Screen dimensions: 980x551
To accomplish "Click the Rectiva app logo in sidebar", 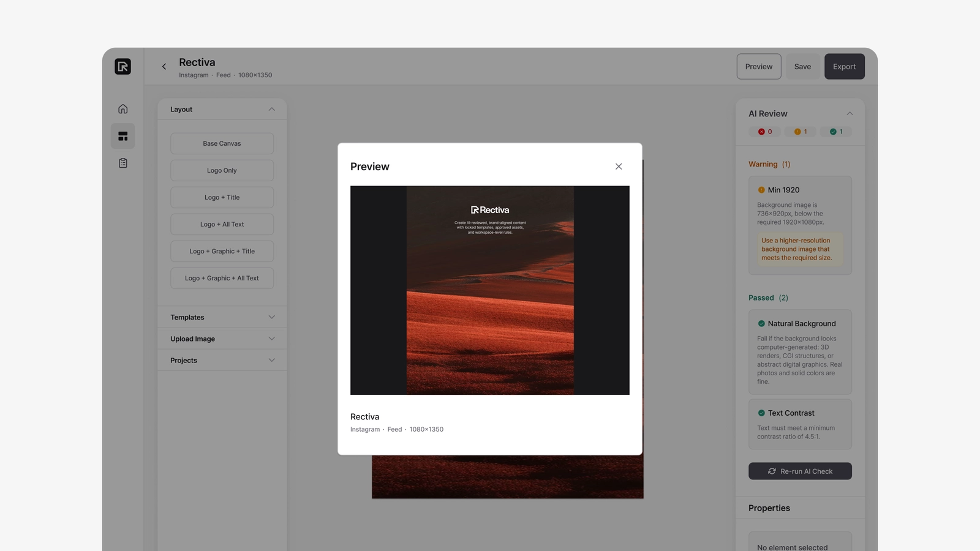I will coord(123,66).
